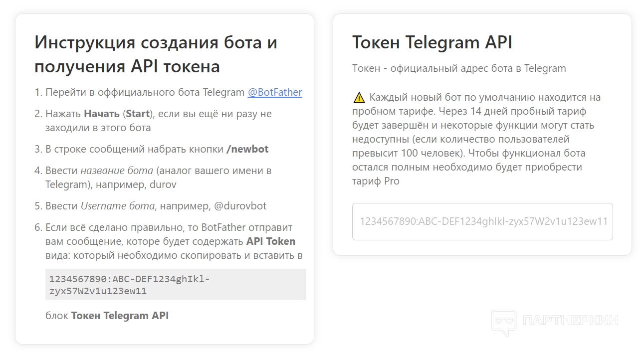Viewport: 644px width, 363px height.
Task: Click the bold "Начать" word
Action: 102,114
